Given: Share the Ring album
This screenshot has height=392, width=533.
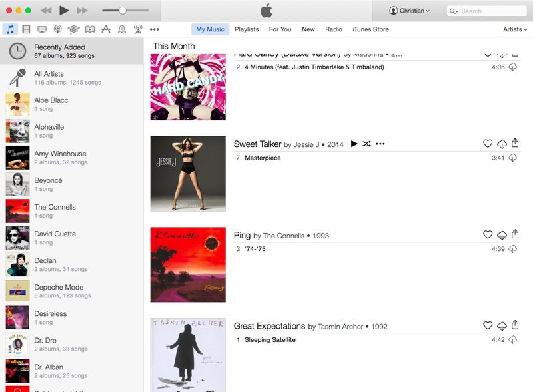Looking at the screenshot, I should pyautogui.click(x=515, y=234).
